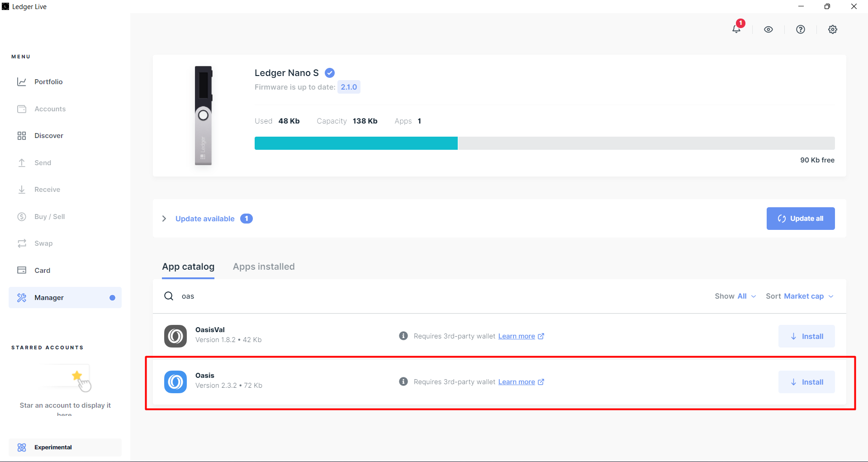Open the Card section

(x=42, y=270)
